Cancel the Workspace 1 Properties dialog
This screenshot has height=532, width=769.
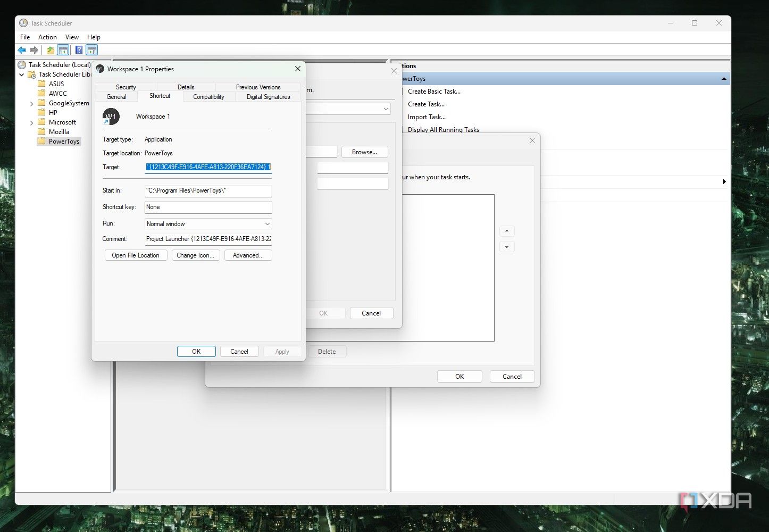click(x=239, y=352)
